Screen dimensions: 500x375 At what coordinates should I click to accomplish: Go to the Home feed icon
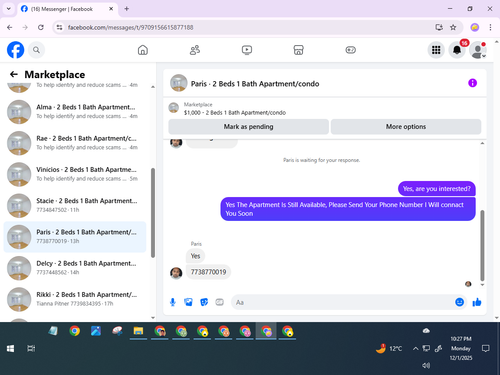coord(143,50)
